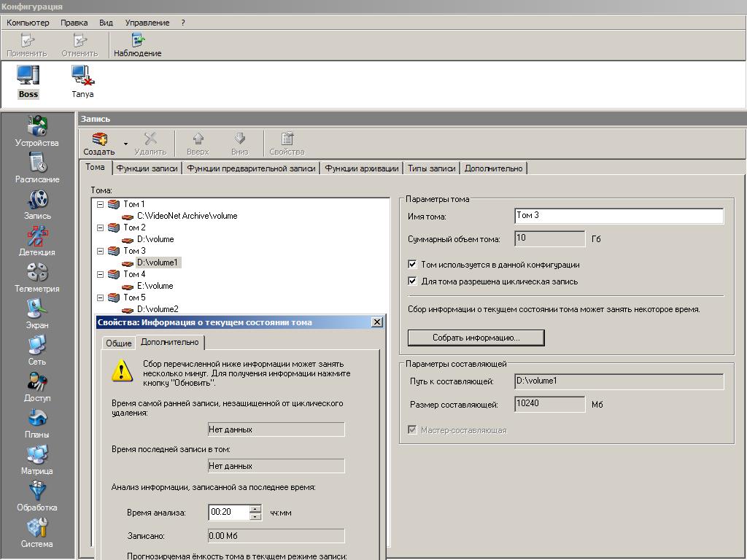Select Том 4 in the tree
The height and width of the screenshot is (560, 747).
coord(134,274)
